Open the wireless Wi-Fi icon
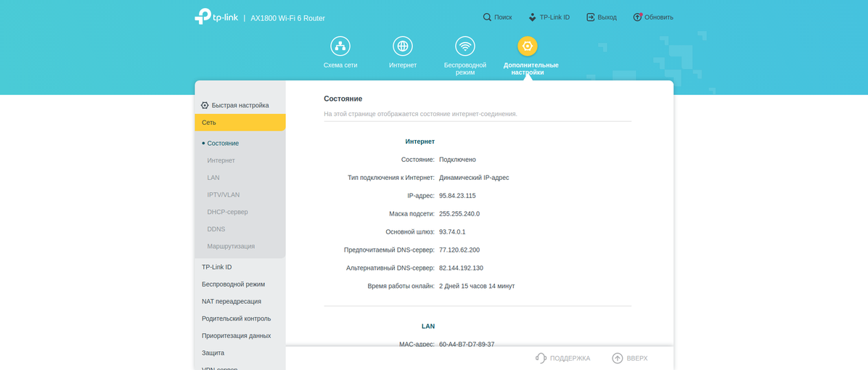 click(465, 46)
